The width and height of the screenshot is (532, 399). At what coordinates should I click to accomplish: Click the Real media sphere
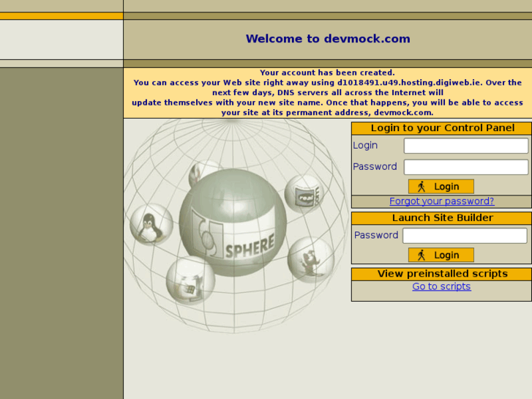304,194
